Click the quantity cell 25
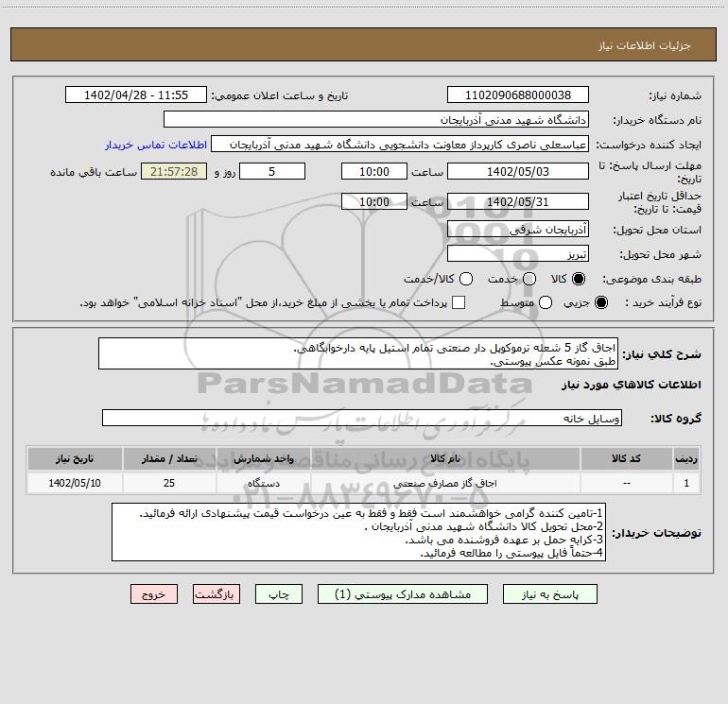 point(169,483)
